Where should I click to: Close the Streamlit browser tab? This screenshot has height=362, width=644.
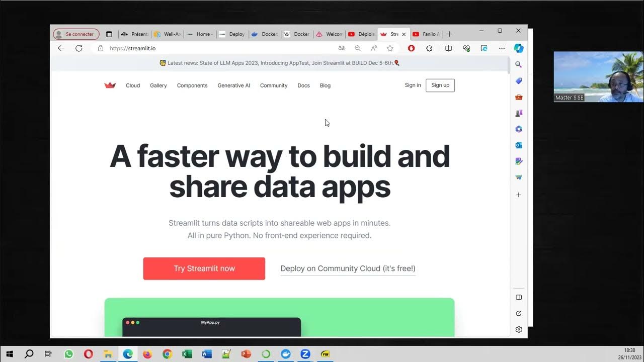[x=404, y=34]
